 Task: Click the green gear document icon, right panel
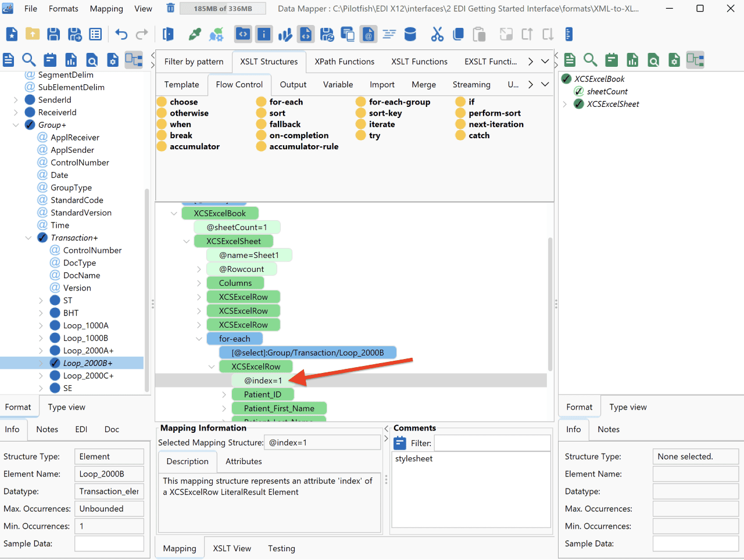[674, 60]
